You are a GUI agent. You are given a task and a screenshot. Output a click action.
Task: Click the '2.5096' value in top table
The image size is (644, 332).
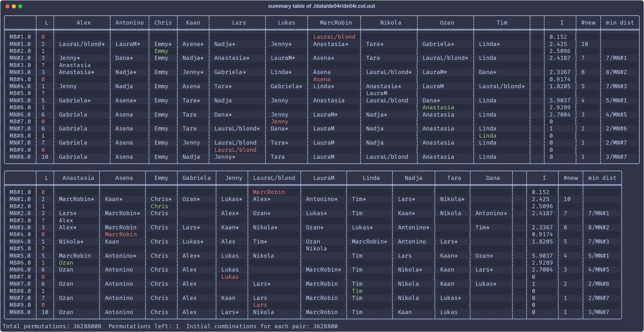pos(560,51)
